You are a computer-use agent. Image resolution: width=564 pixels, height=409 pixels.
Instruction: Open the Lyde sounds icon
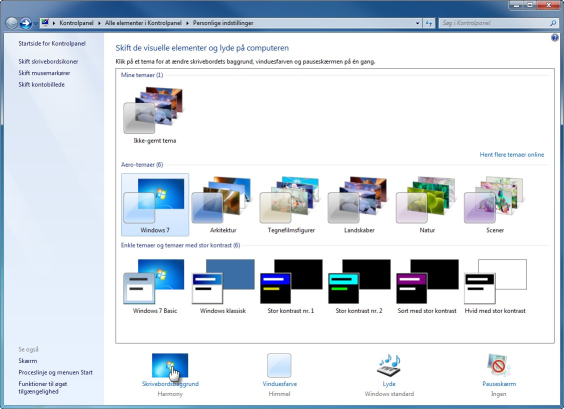tap(389, 365)
